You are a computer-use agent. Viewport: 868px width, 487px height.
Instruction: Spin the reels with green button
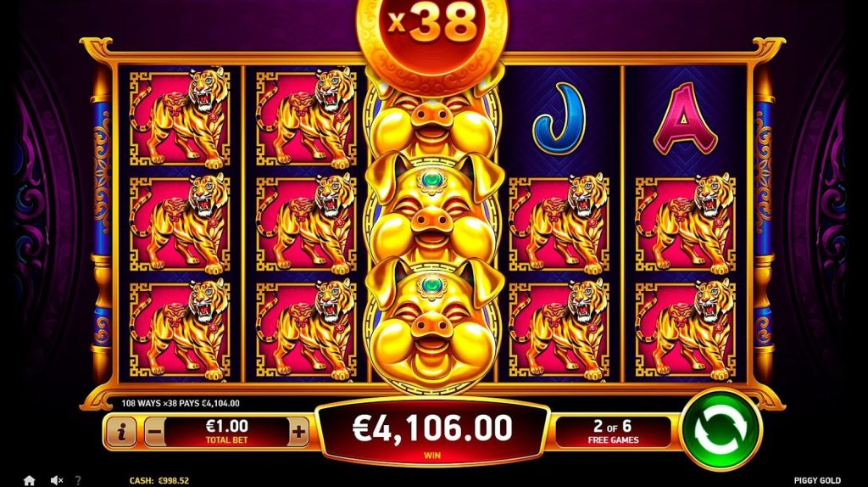721,428
